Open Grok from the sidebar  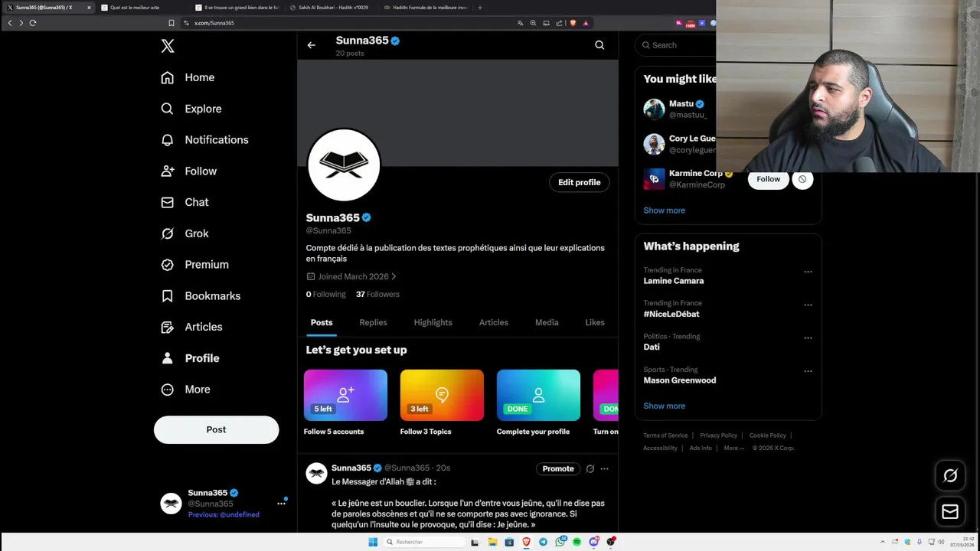[x=185, y=233]
